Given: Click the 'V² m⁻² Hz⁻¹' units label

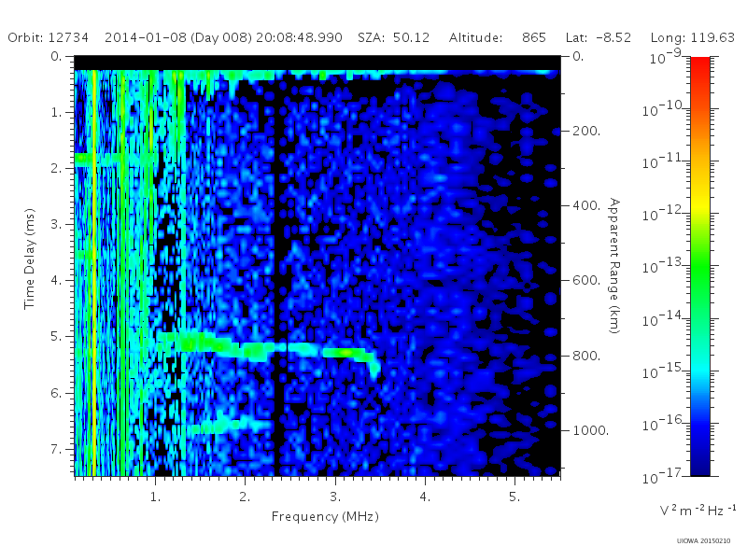Looking at the screenshot, I should tap(698, 511).
